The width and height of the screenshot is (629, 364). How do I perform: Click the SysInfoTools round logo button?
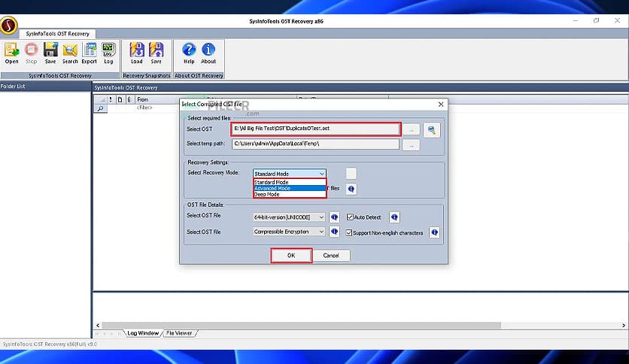(x=9, y=26)
